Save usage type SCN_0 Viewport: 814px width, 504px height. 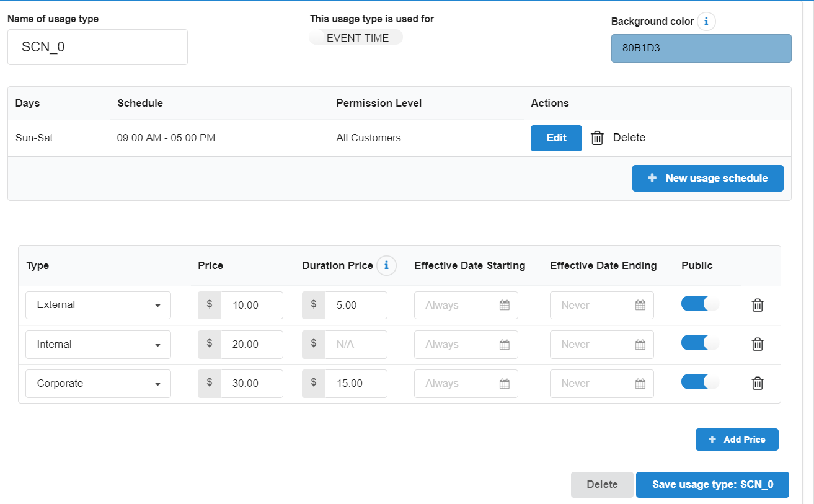[712, 485]
